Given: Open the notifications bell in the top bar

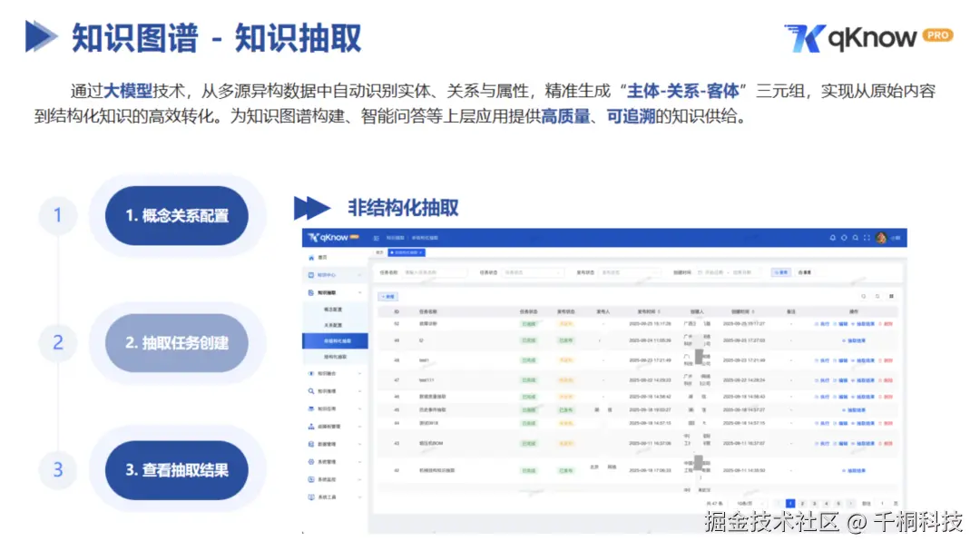Looking at the screenshot, I should click(x=833, y=237).
